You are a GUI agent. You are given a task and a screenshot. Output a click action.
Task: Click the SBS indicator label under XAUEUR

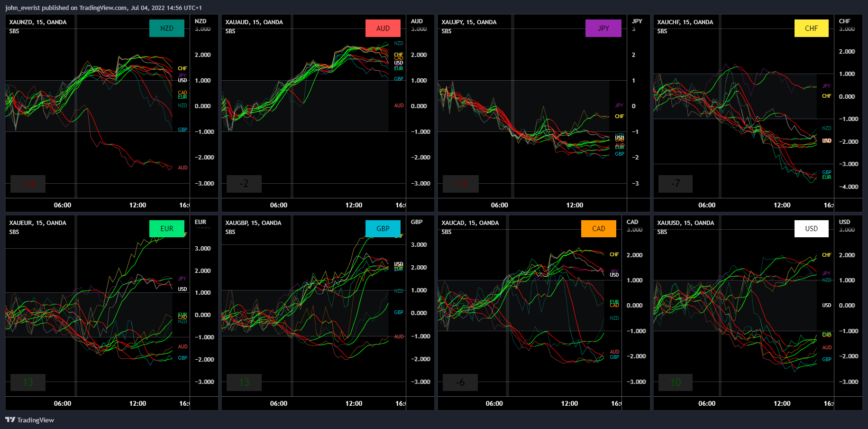(x=14, y=232)
